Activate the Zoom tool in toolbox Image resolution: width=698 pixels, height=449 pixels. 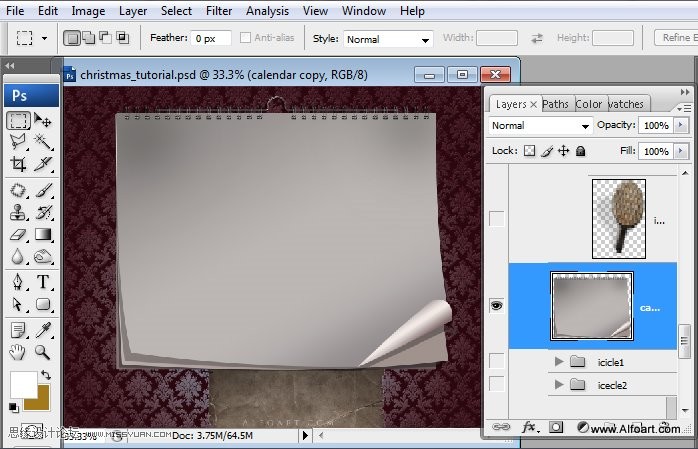coord(43,352)
